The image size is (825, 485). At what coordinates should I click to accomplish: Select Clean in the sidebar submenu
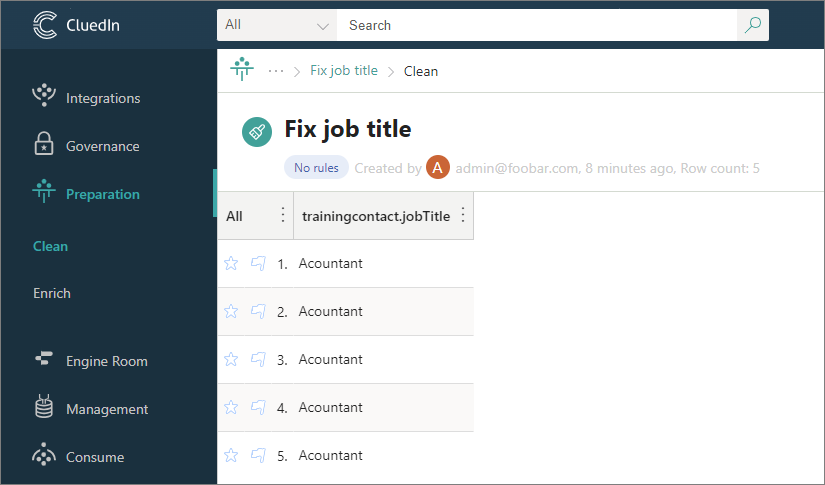tap(50, 246)
